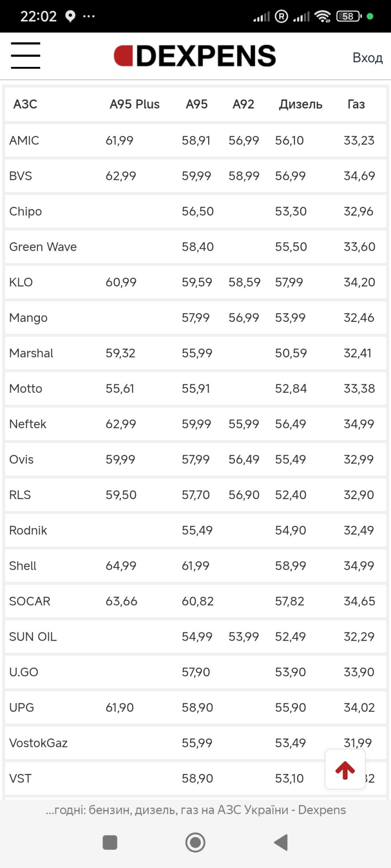Tap the Android home circle button
The image size is (391, 868).
(195, 842)
